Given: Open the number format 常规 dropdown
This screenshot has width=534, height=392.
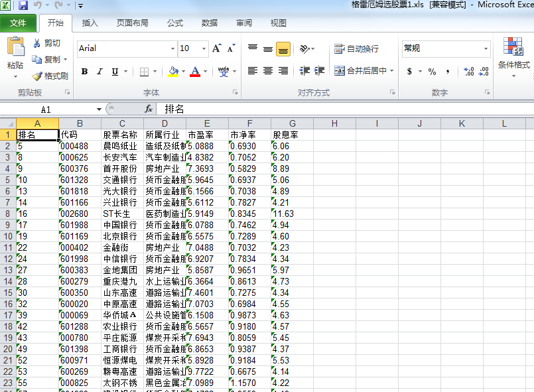Looking at the screenshot, I should (x=486, y=48).
